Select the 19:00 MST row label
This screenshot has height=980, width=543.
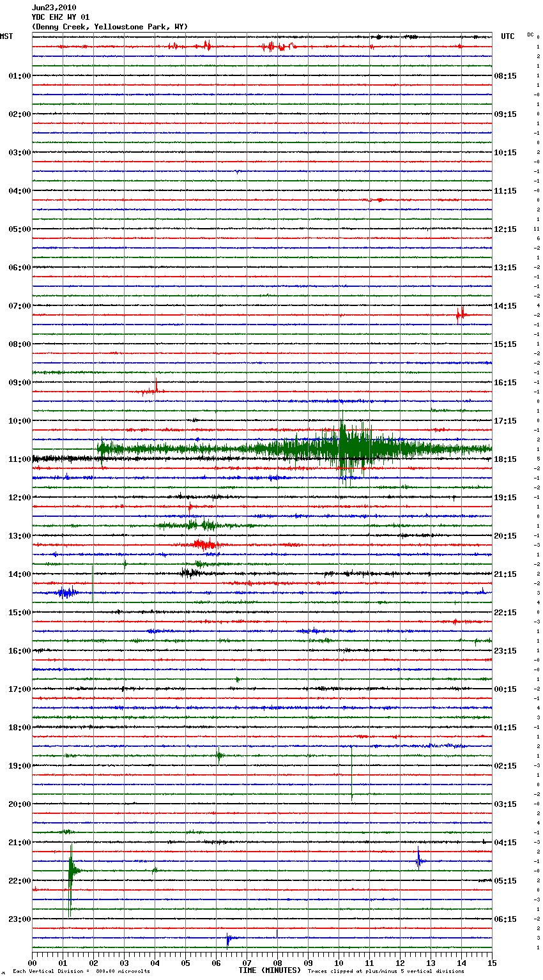point(20,766)
